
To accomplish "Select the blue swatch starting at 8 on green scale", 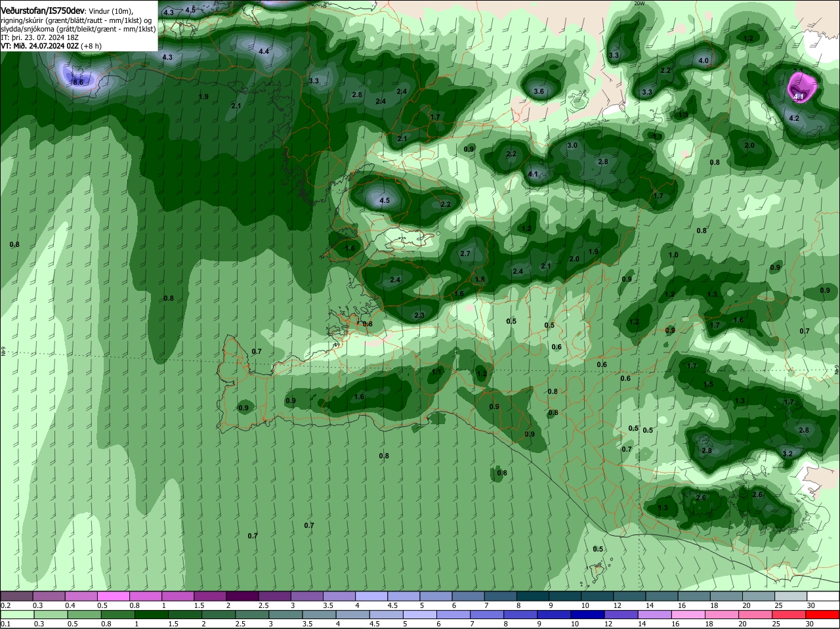I will coord(522,615).
